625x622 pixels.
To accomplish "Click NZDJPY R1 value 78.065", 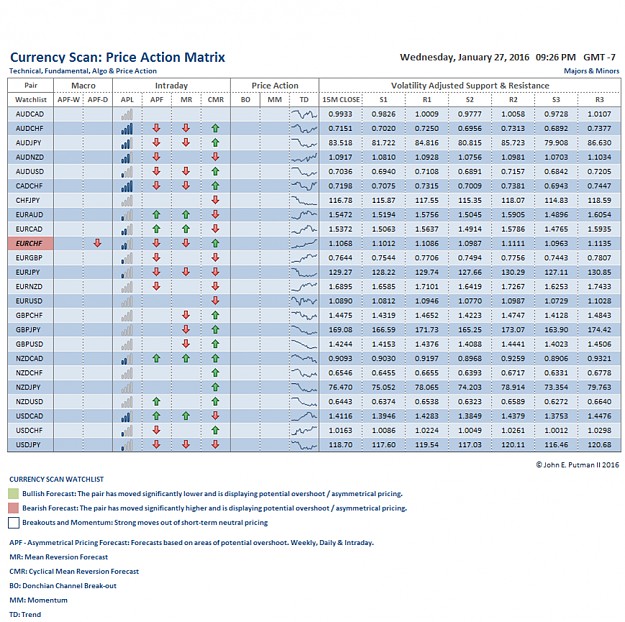I will tap(426, 387).
